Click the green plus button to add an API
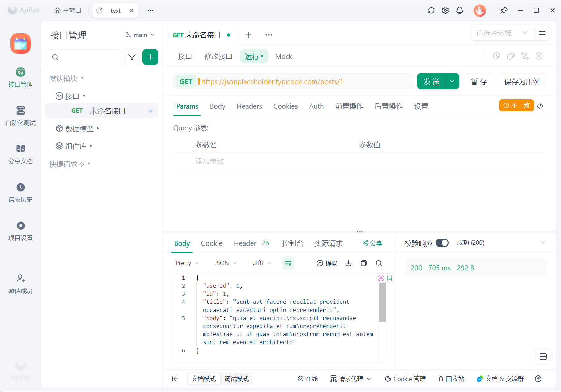Viewport: 561px width, 392px height. tap(150, 57)
